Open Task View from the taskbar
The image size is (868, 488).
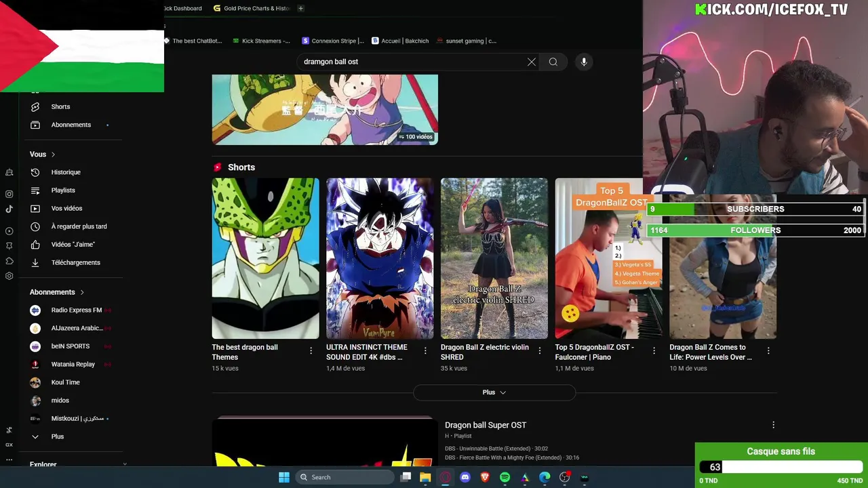coord(406,477)
